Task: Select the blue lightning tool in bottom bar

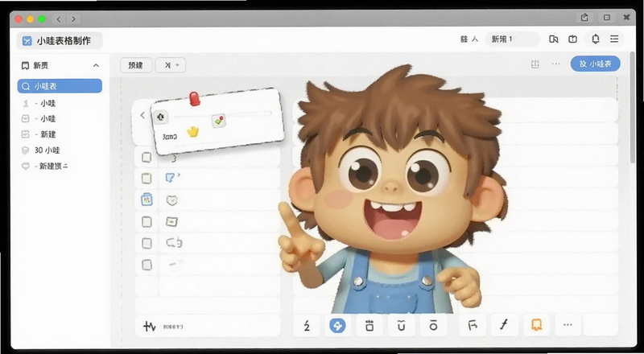Action: pyautogui.click(x=337, y=326)
